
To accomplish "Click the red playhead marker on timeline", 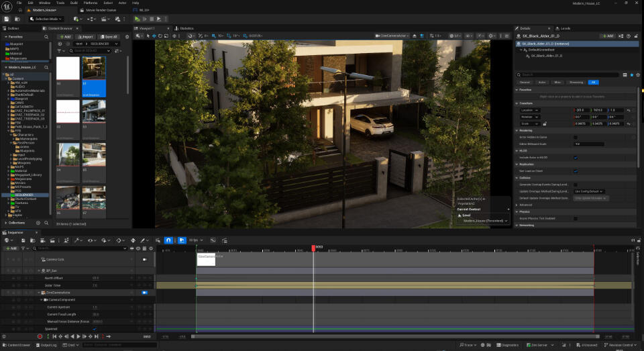I will (x=313, y=248).
